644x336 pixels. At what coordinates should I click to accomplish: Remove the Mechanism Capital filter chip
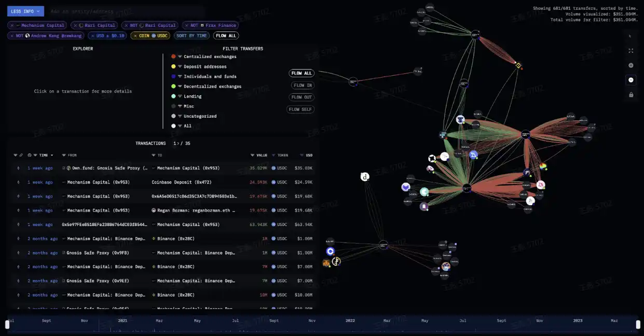click(x=12, y=25)
